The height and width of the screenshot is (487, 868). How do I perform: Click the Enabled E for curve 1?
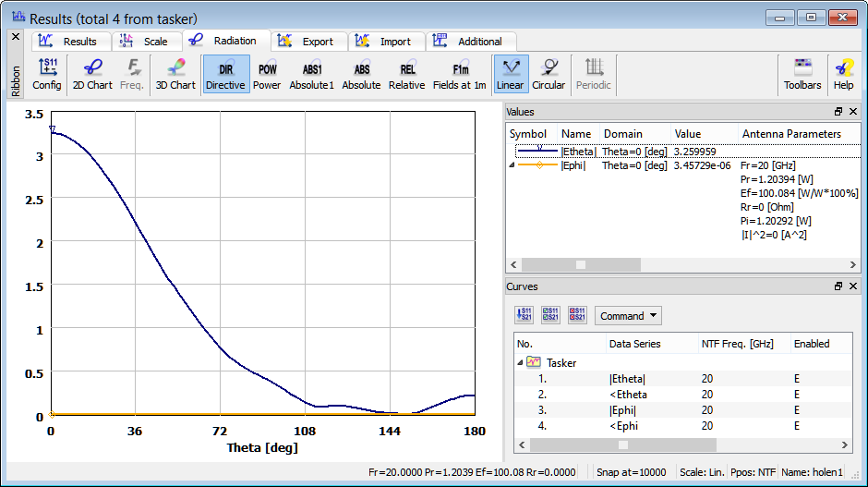tap(797, 379)
